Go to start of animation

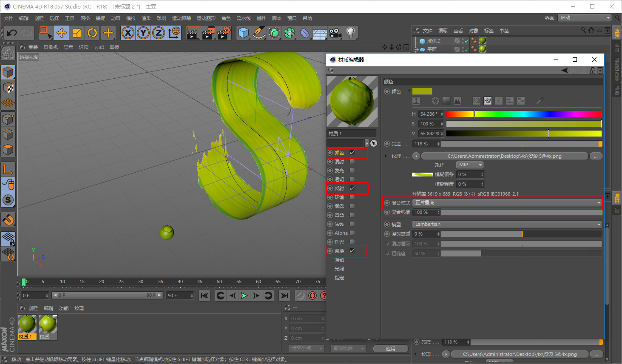[204, 296]
